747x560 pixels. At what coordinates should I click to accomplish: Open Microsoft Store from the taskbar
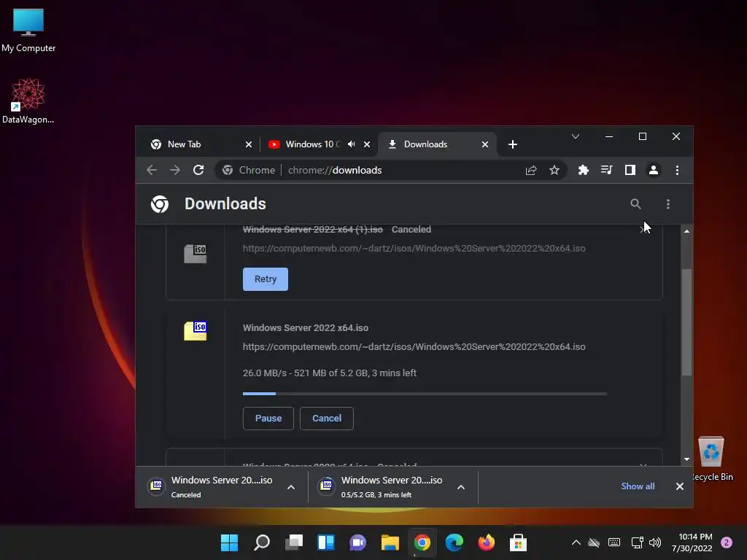[x=519, y=542]
